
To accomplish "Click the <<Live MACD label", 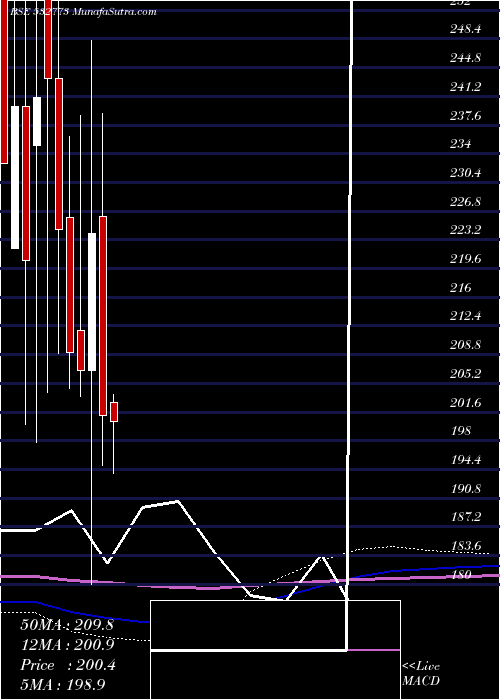I will (421, 674).
